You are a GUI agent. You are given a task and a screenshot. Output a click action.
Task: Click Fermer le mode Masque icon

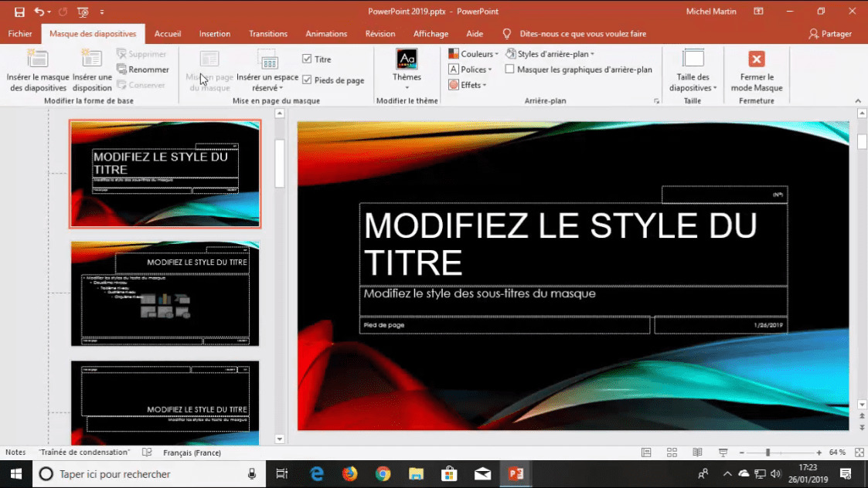coord(757,60)
